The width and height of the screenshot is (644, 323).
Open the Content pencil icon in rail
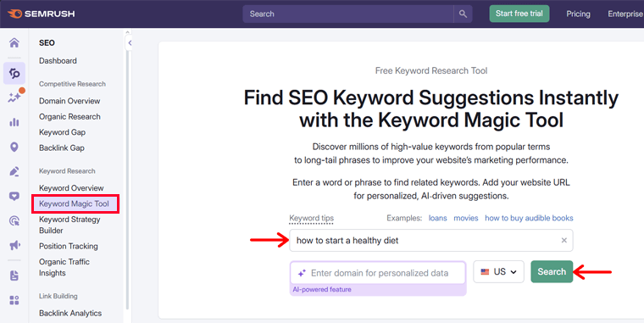pos(14,171)
